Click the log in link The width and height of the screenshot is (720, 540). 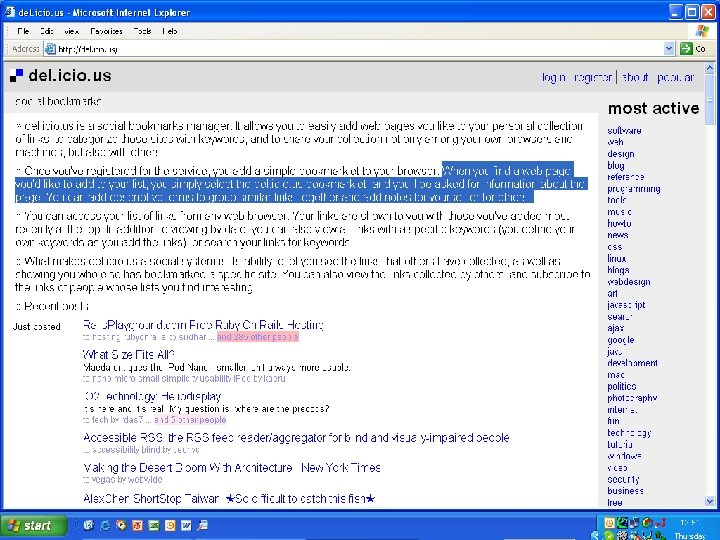pyautogui.click(x=553, y=78)
